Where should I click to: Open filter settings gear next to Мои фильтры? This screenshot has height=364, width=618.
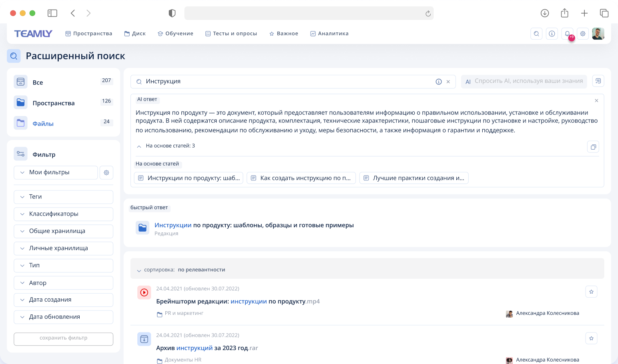pos(106,172)
